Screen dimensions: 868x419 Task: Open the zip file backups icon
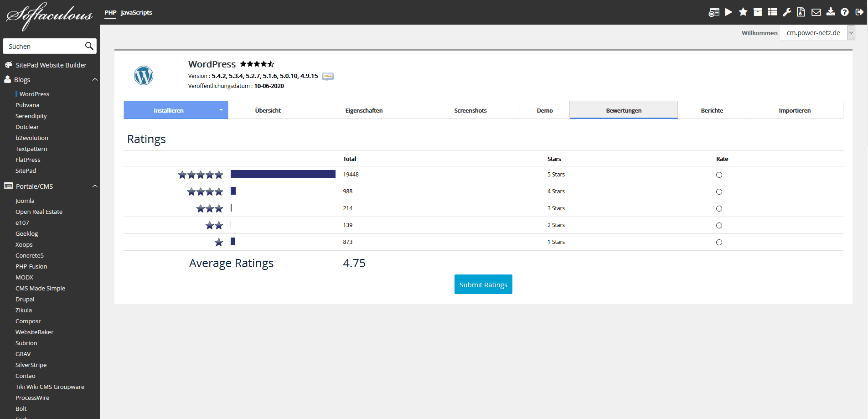tap(801, 12)
